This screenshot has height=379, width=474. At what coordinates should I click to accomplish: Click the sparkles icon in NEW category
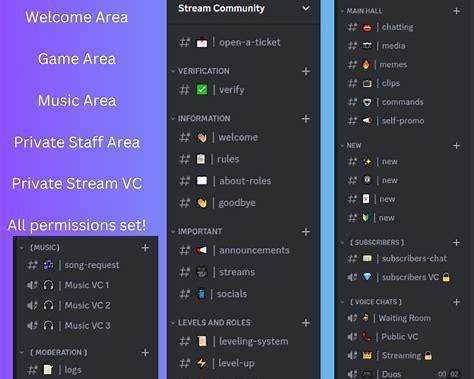(367, 162)
